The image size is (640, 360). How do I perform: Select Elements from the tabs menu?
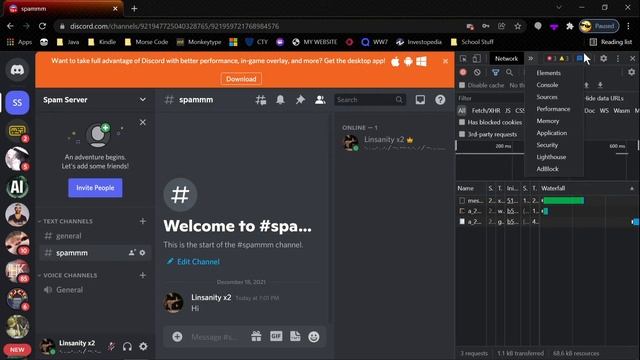[548, 73]
